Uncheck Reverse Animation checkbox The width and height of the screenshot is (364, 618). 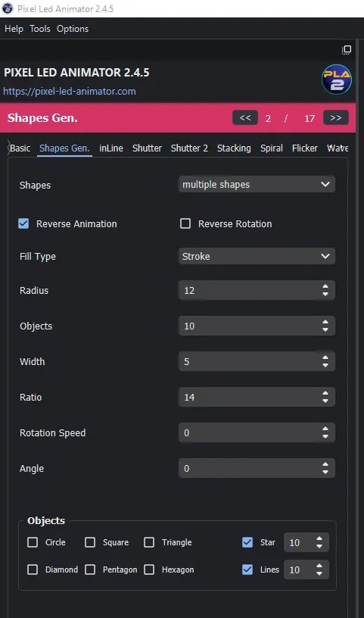23,224
